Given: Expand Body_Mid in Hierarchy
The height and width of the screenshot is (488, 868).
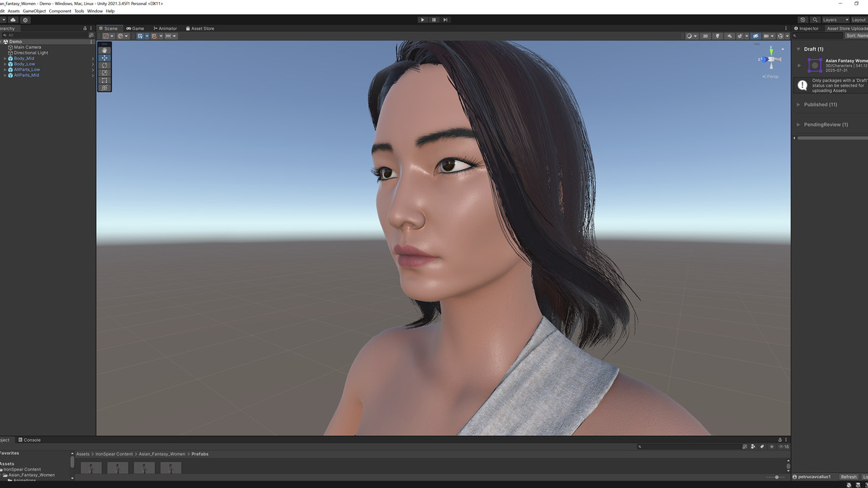Looking at the screenshot, I should click(x=4, y=59).
